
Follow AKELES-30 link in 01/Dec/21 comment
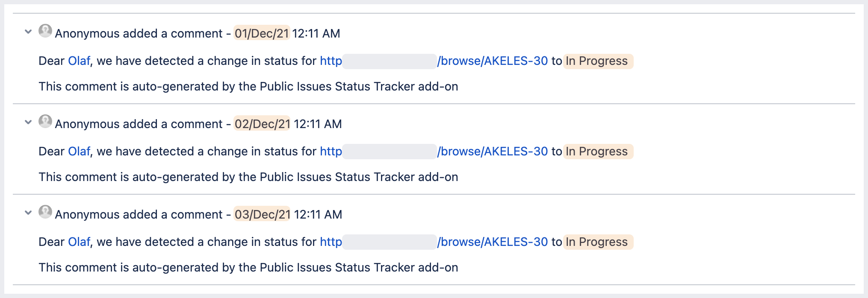pyautogui.click(x=493, y=61)
